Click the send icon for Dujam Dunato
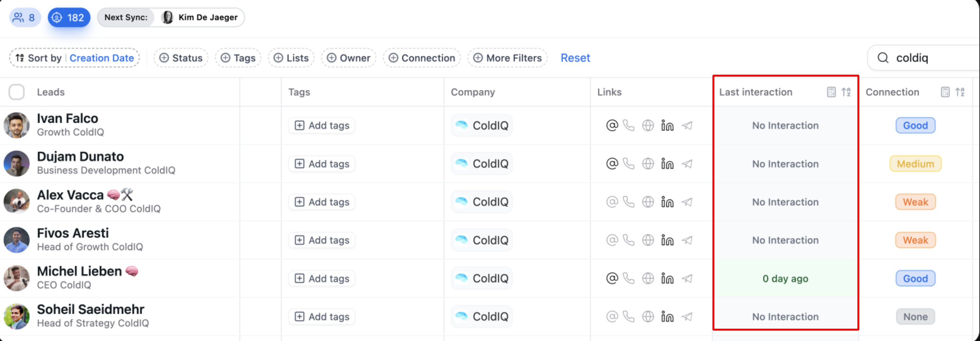 687,164
